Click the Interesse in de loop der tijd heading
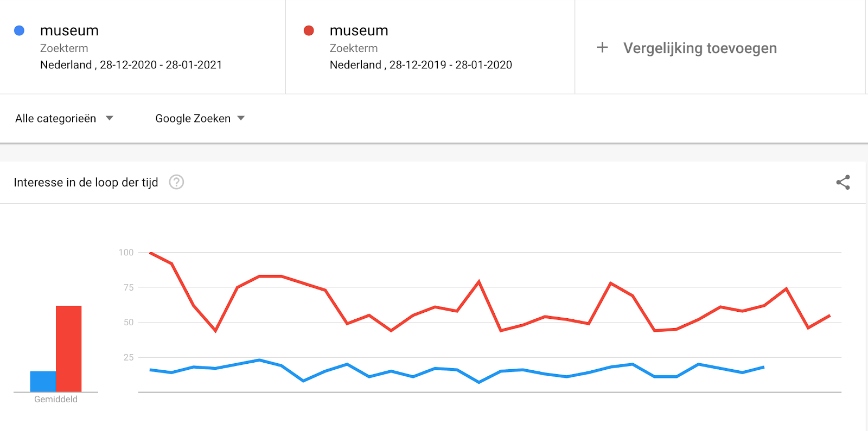 [86, 182]
